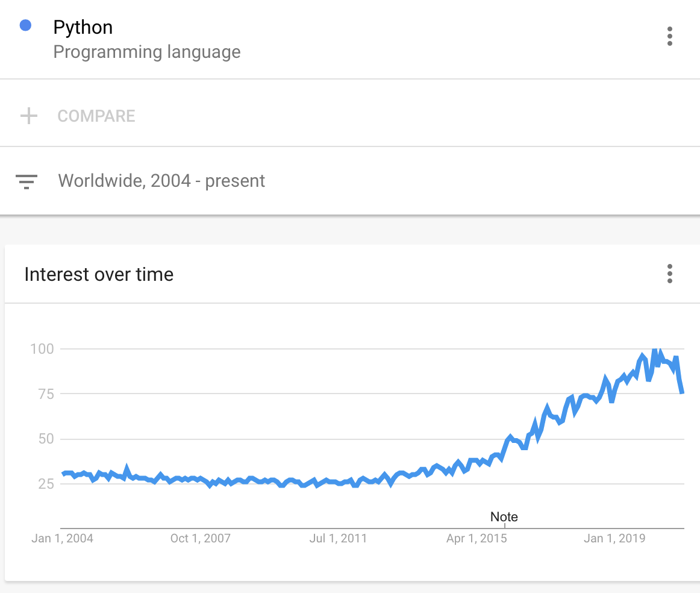The width and height of the screenshot is (700, 593).
Task: Click the 25 y-axis value label
Action: coord(45,484)
